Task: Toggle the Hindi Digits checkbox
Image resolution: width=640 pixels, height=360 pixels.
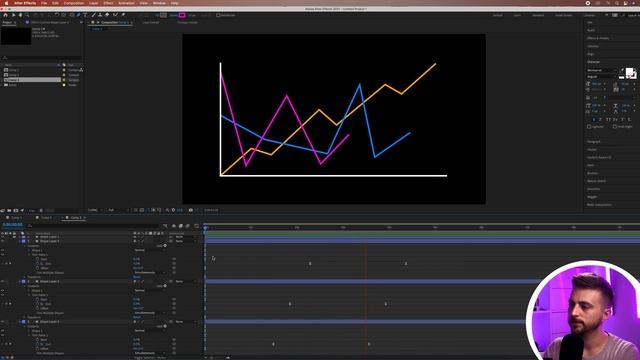Action: pos(615,127)
